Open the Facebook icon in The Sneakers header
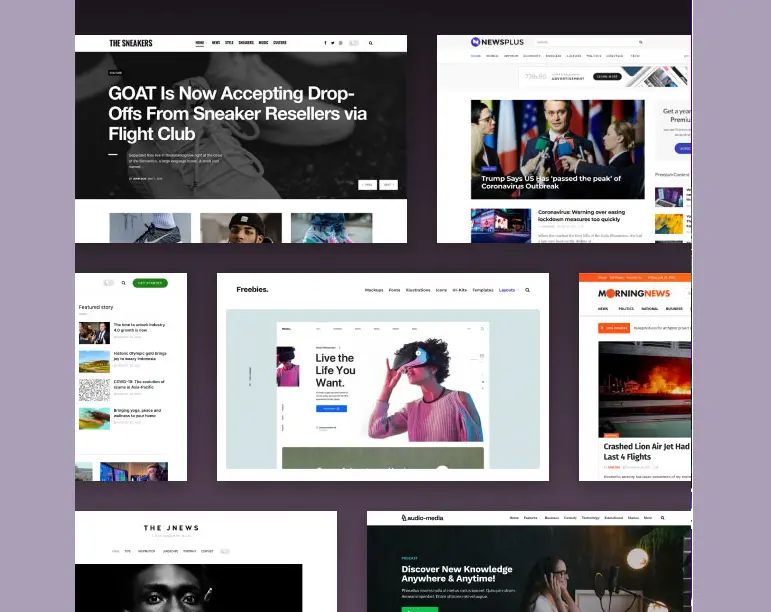This screenshot has width=771, height=612. click(x=325, y=43)
